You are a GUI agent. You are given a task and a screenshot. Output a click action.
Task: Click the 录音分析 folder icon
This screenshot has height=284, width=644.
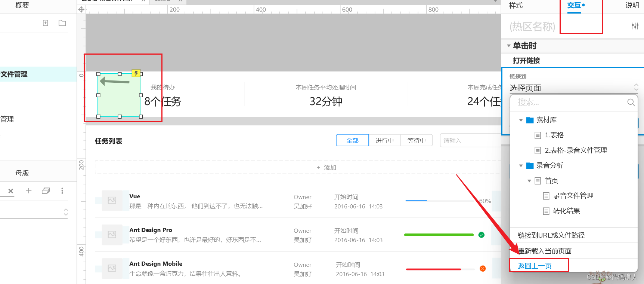[530, 165]
